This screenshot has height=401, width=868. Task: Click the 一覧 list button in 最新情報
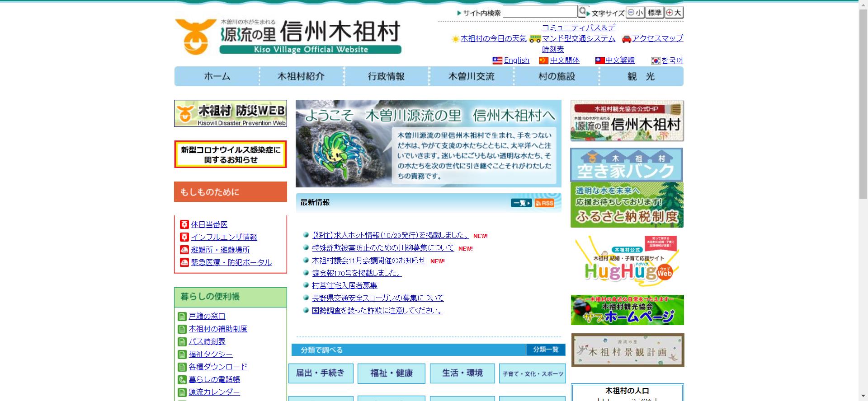pos(521,203)
